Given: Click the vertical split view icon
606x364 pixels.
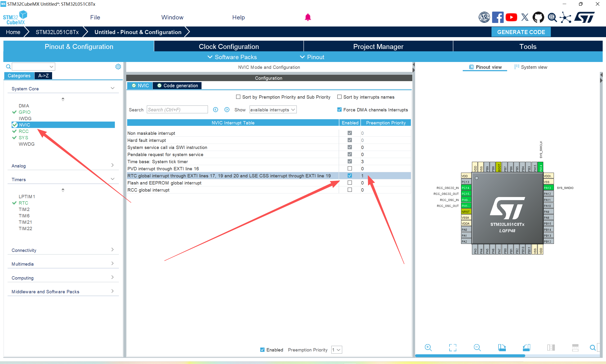Looking at the screenshot, I should pos(551,347).
